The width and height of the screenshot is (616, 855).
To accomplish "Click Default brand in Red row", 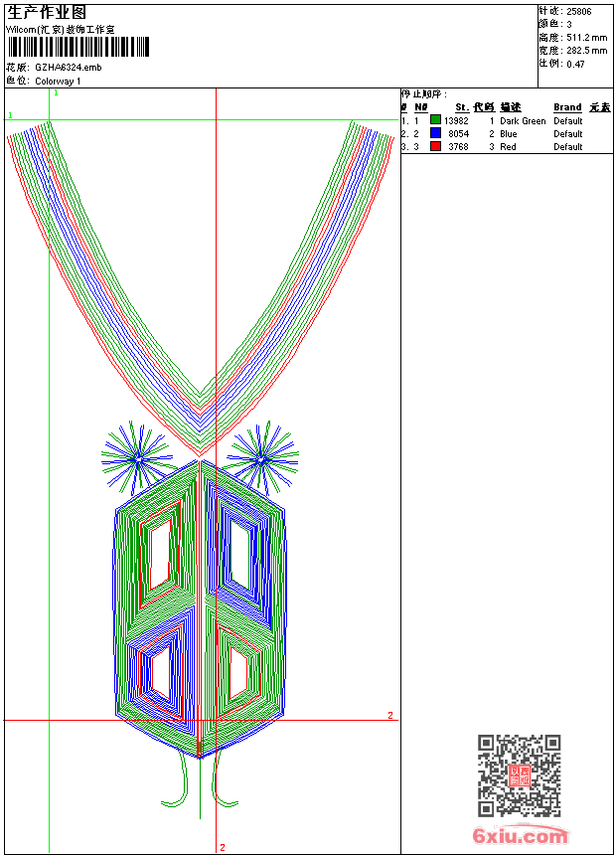I will (x=568, y=147).
